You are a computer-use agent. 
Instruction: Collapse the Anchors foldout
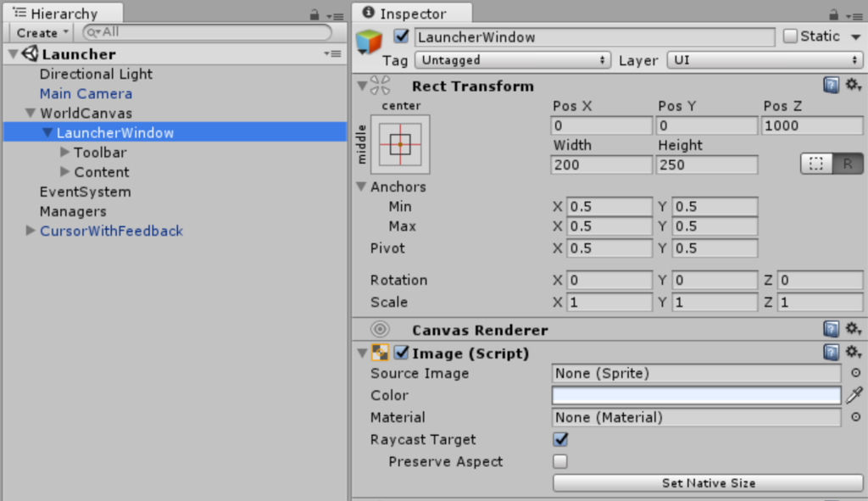[x=361, y=186]
